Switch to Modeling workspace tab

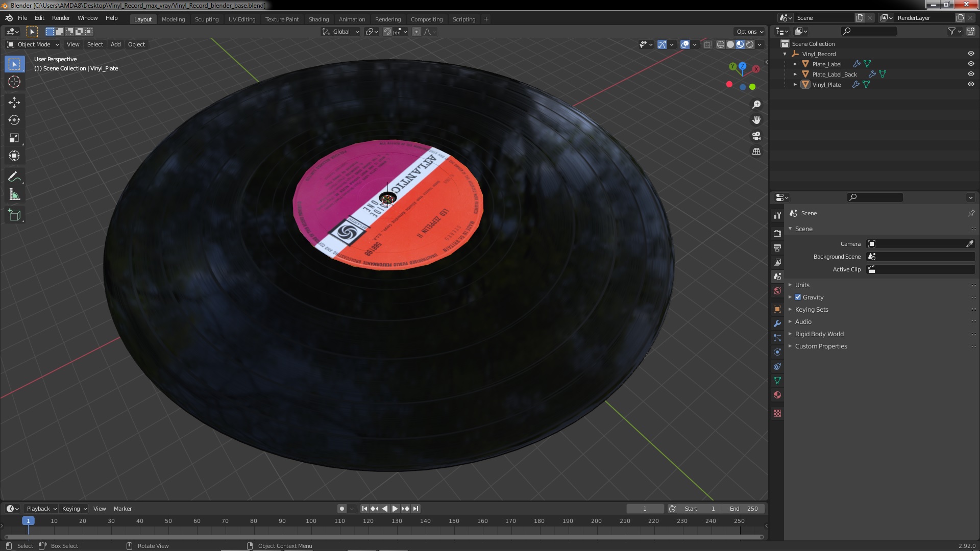[173, 19]
